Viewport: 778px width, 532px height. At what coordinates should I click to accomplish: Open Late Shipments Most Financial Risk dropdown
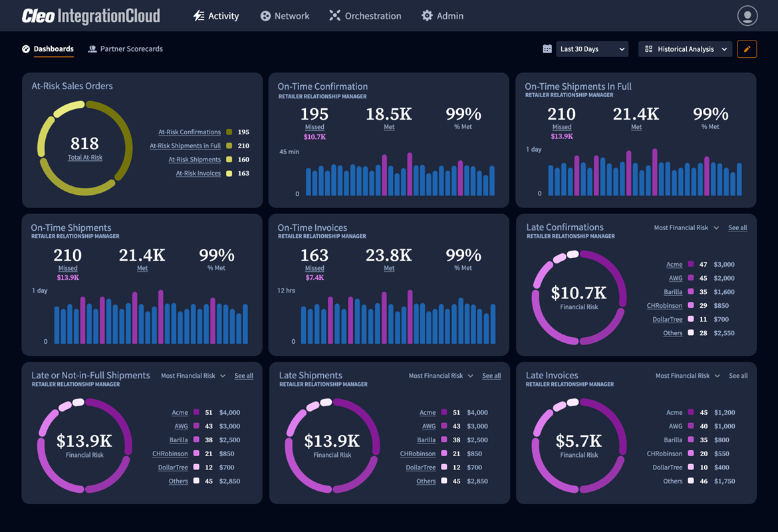click(441, 376)
